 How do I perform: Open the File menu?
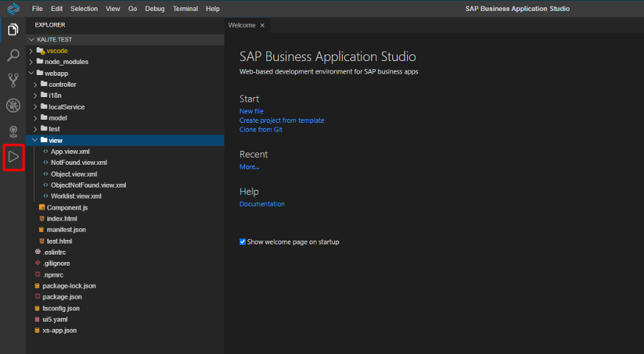[x=38, y=9]
